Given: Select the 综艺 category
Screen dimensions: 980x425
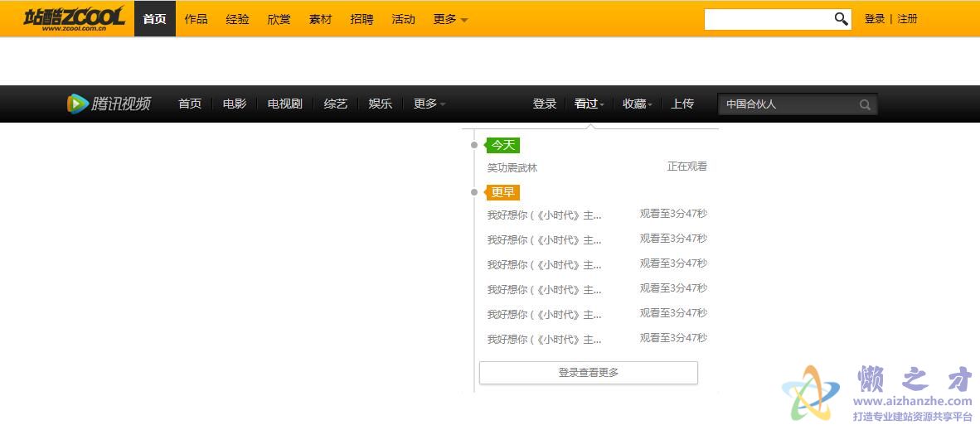Looking at the screenshot, I should [336, 104].
